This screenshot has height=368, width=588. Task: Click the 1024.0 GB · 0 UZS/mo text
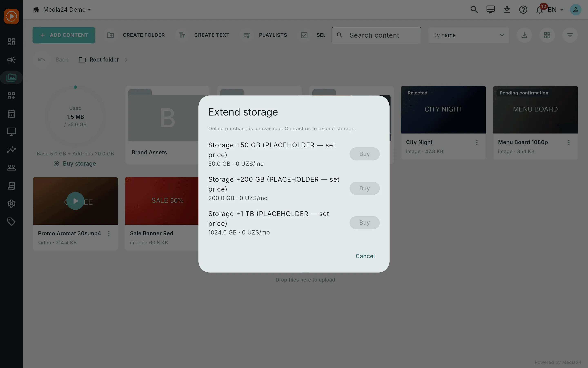[239, 232]
